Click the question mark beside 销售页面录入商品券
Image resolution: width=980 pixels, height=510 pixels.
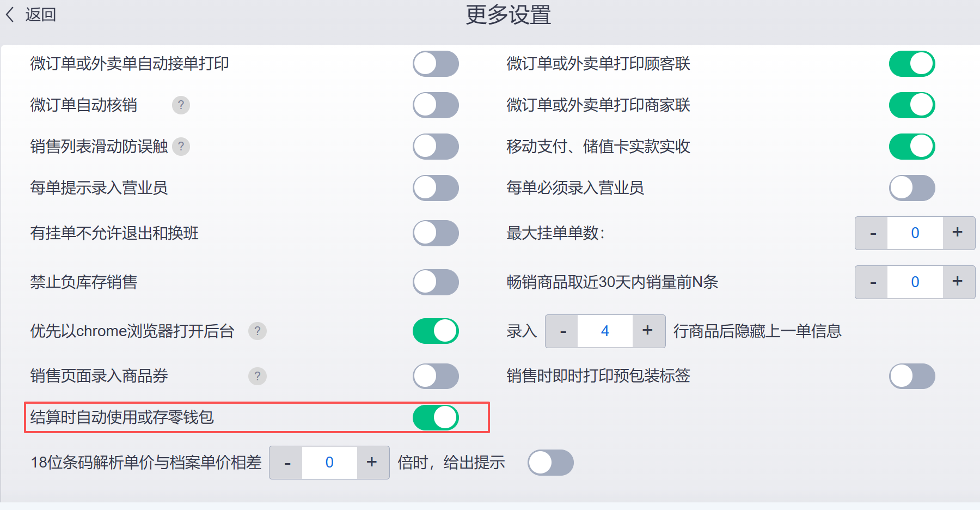pos(257,376)
